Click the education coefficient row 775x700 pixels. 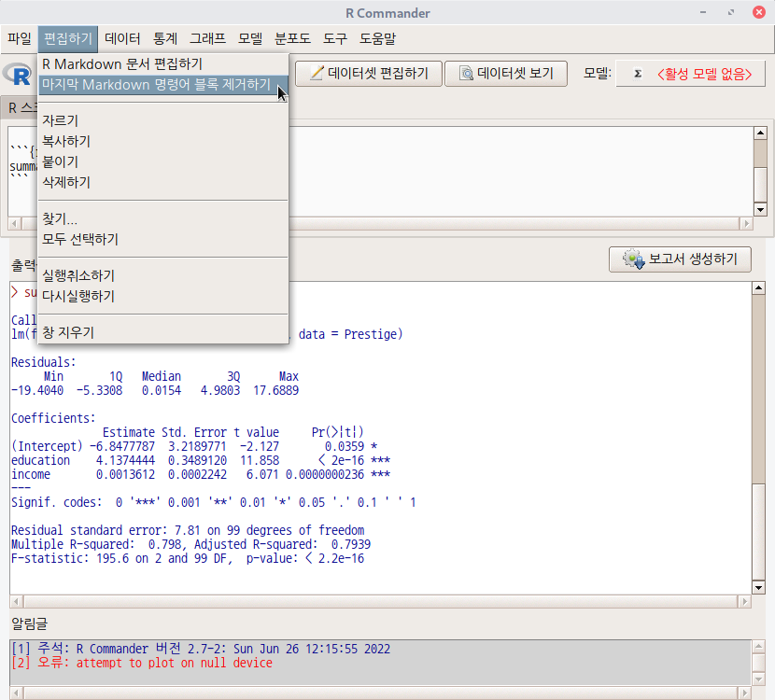point(201,460)
